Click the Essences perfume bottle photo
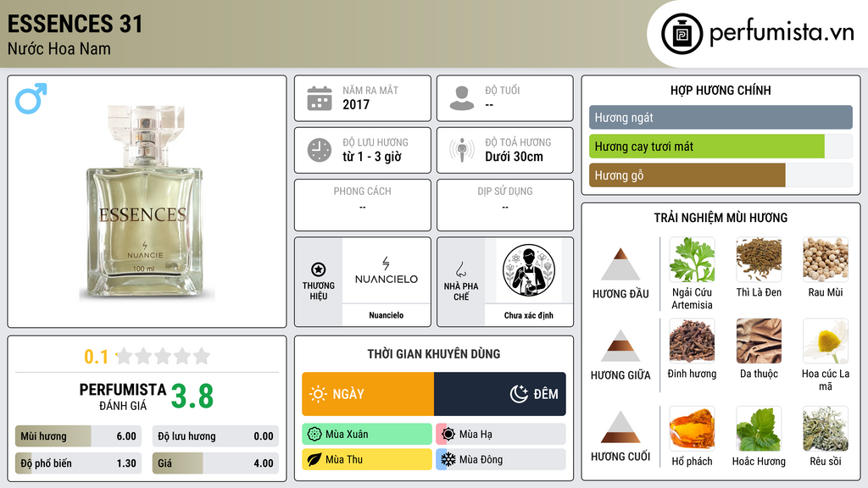The width and height of the screenshot is (868, 488). click(145, 202)
